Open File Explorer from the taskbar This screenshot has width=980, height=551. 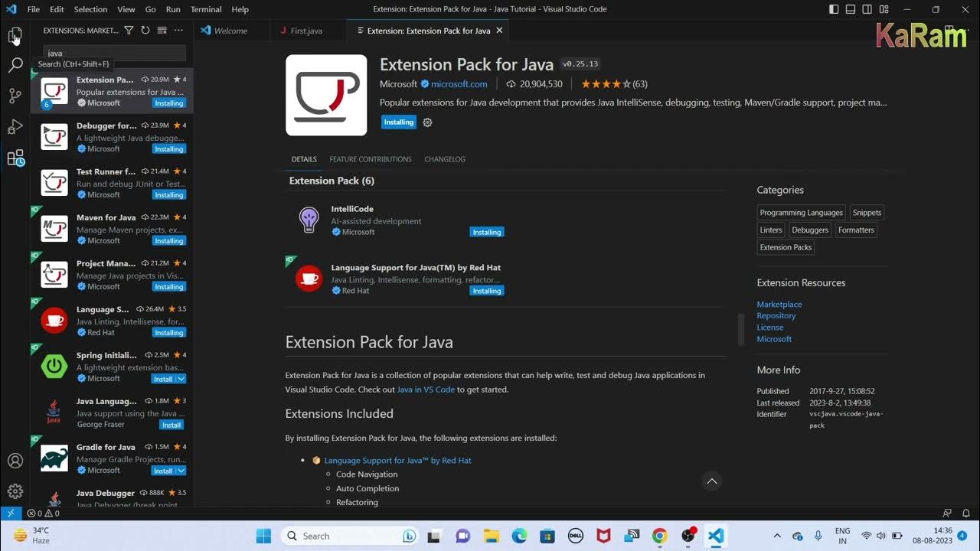pos(491,536)
